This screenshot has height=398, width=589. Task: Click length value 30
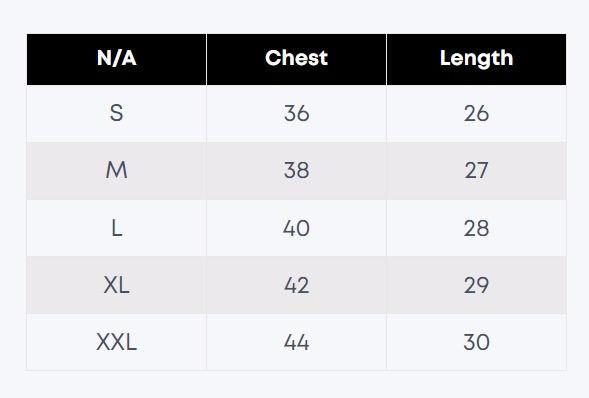tap(476, 342)
